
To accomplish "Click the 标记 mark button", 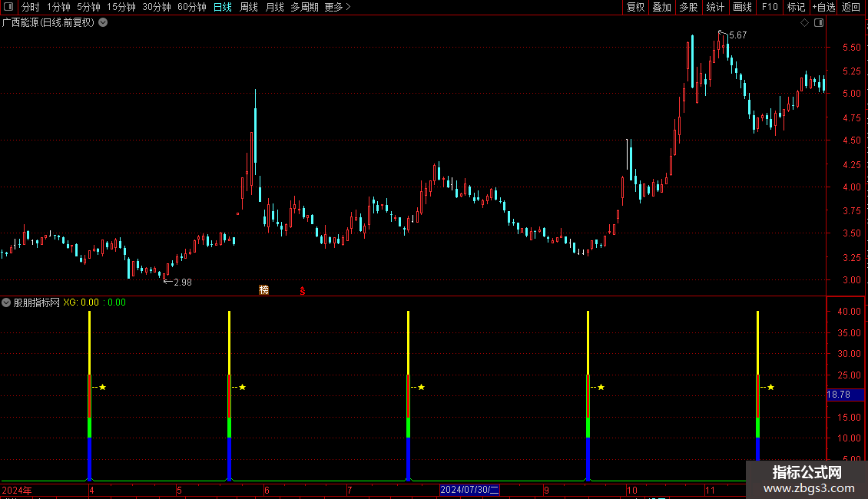I will (x=796, y=7).
